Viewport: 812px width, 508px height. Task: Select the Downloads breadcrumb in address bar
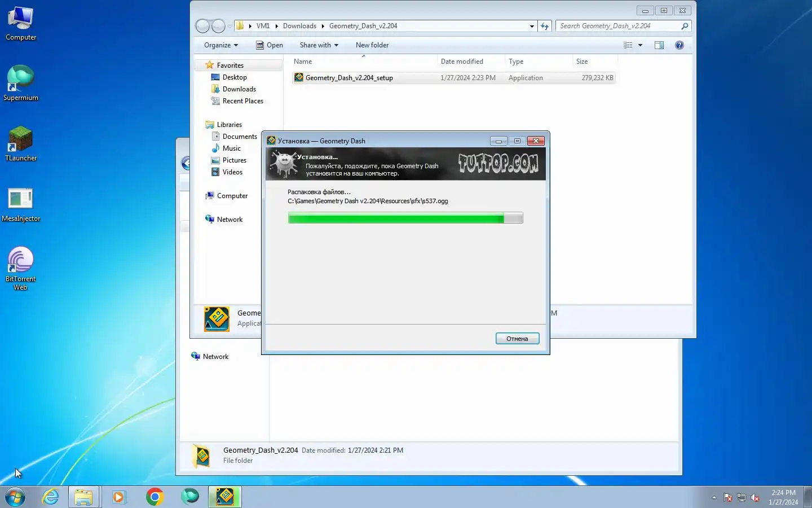tap(299, 26)
